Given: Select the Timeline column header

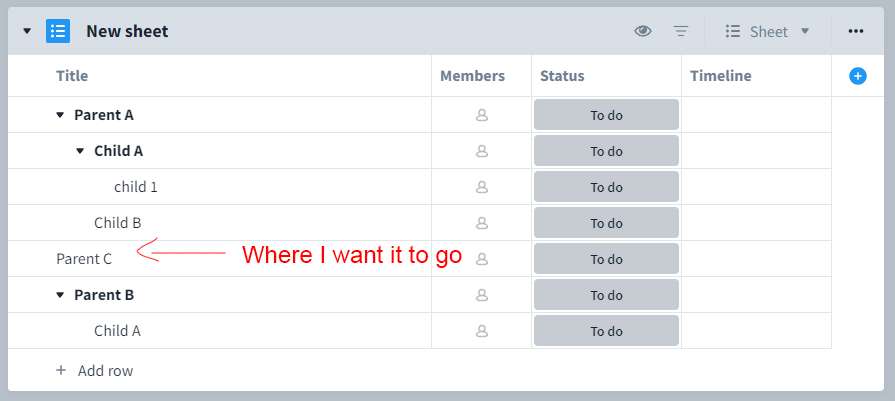Looking at the screenshot, I should pos(720,76).
